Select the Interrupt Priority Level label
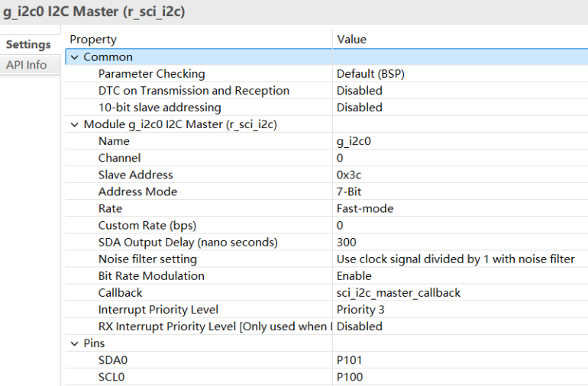This screenshot has height=386, width=588. pyautogui.click(x=158, y=310)
